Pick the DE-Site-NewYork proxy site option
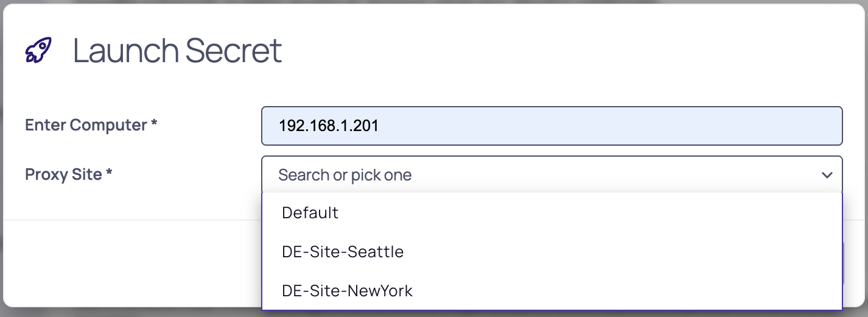The width and height of the screenshot is (868, 317). tap(347, 291)
